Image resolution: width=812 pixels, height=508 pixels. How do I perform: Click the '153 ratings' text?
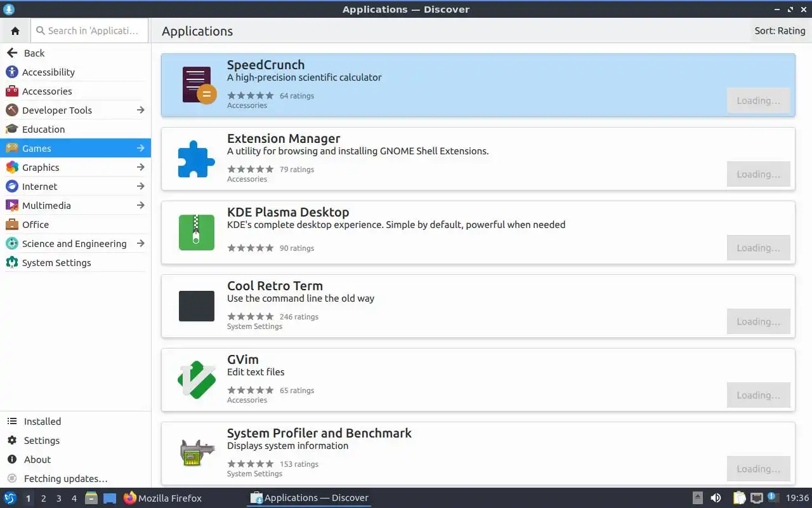point(299,464)
